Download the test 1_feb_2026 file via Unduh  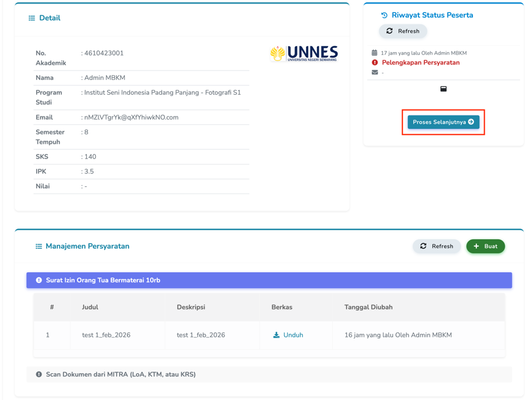coord(293,335)
